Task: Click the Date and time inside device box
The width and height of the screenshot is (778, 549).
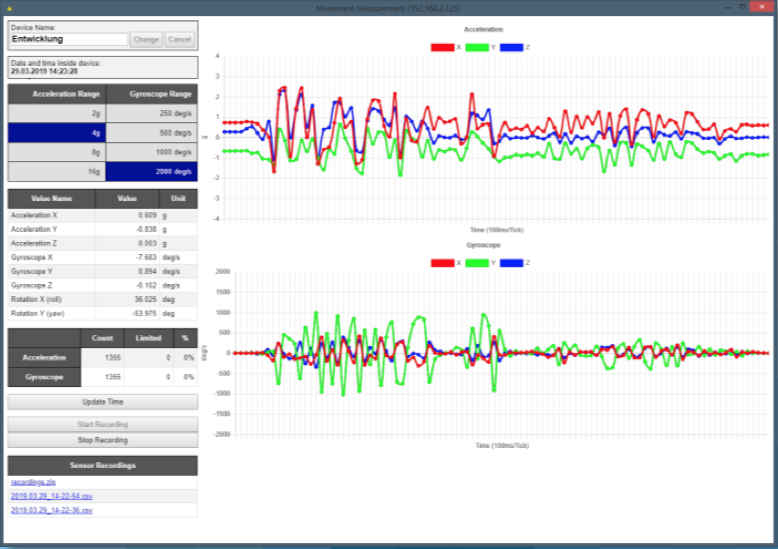Action: click(x=103, y=68)
